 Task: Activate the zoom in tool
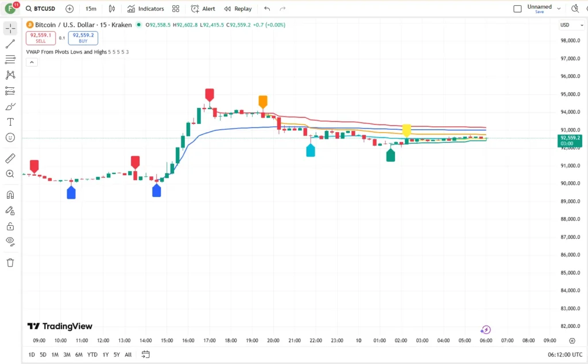tap(10, 174)
